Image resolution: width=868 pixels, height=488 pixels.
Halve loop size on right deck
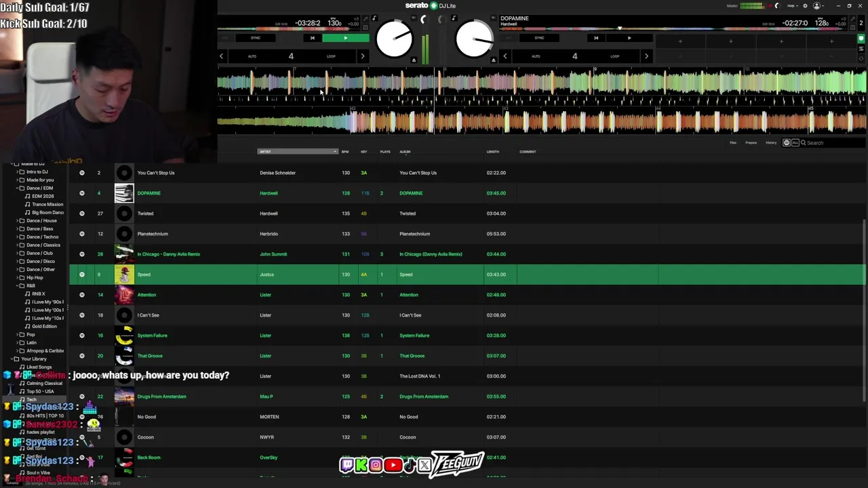click(x=505, y=56)
